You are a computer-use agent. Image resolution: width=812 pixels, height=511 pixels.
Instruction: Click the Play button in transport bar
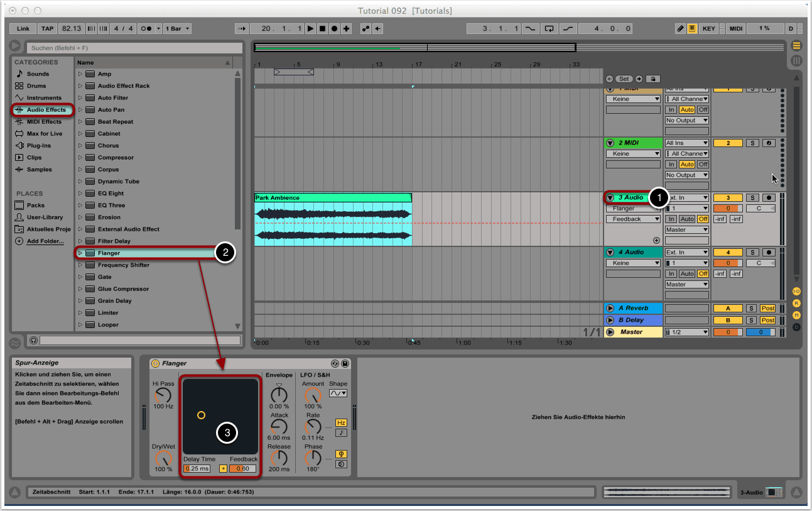point(311,29)
